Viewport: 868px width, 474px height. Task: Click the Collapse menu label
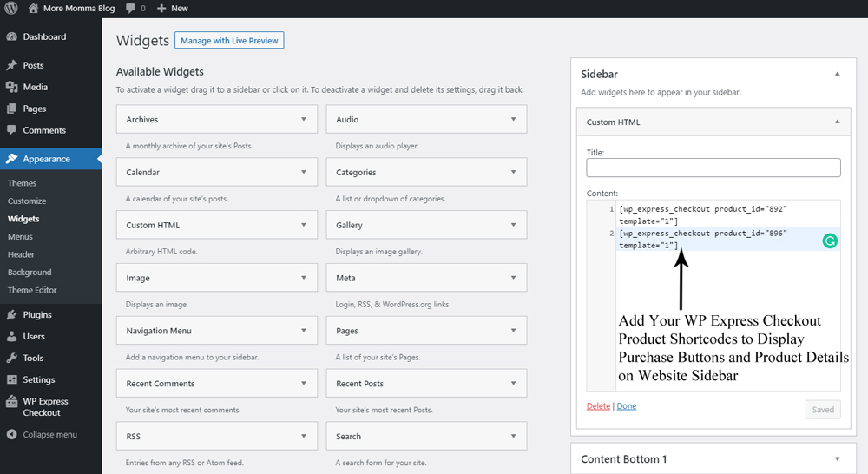pos(49,435)
